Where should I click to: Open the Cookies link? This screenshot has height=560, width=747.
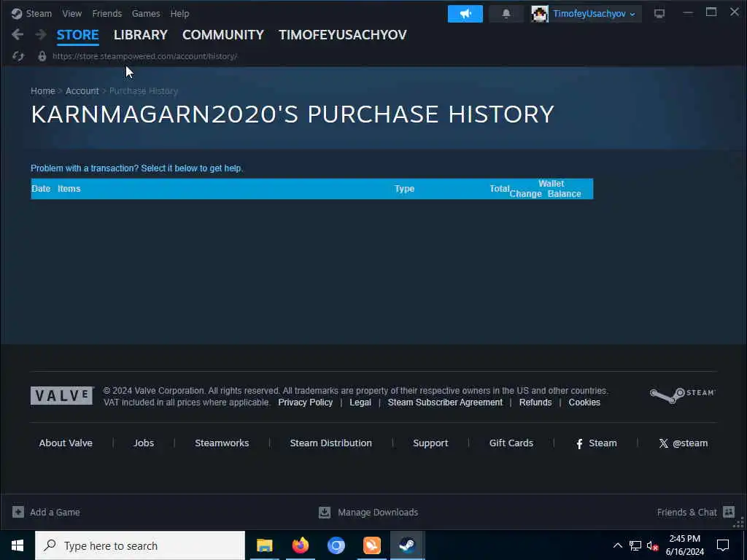pos(584,402)
